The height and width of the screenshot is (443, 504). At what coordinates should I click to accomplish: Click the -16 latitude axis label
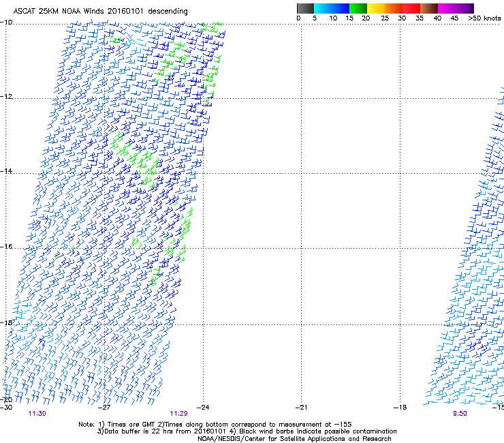pyautogui.click(x=6, y=247)
